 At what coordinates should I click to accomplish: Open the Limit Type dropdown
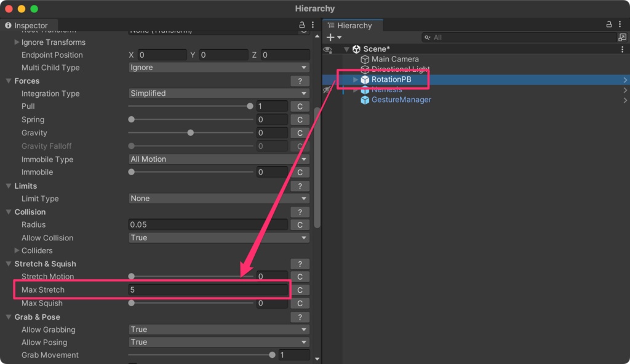[218, 199]
